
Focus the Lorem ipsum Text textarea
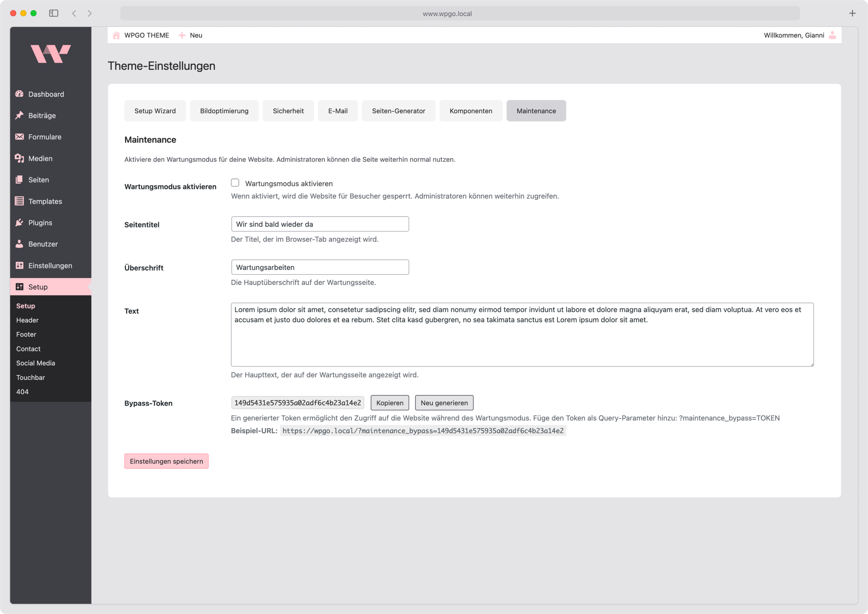point(522,335)
